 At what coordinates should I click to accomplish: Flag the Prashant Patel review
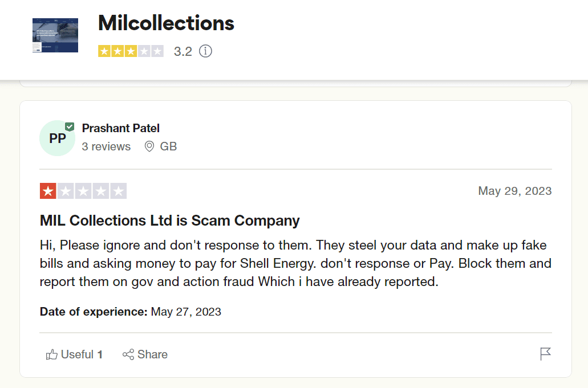point(545,354)
